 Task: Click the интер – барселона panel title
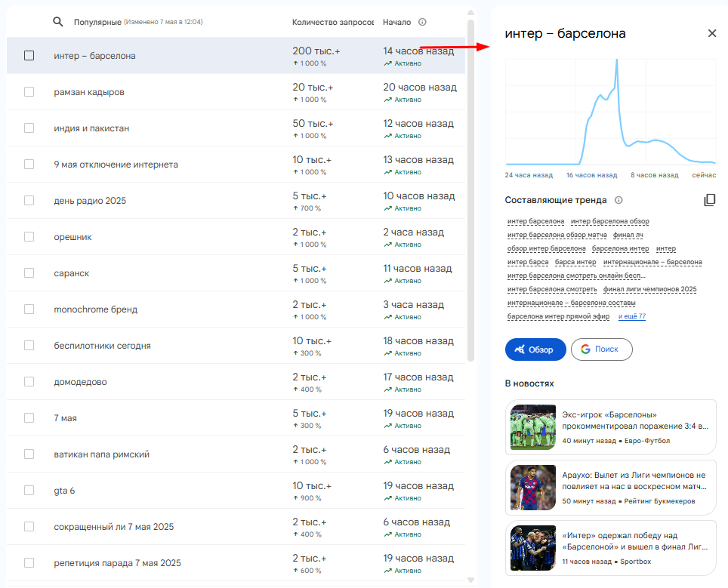tap(565, 33)
